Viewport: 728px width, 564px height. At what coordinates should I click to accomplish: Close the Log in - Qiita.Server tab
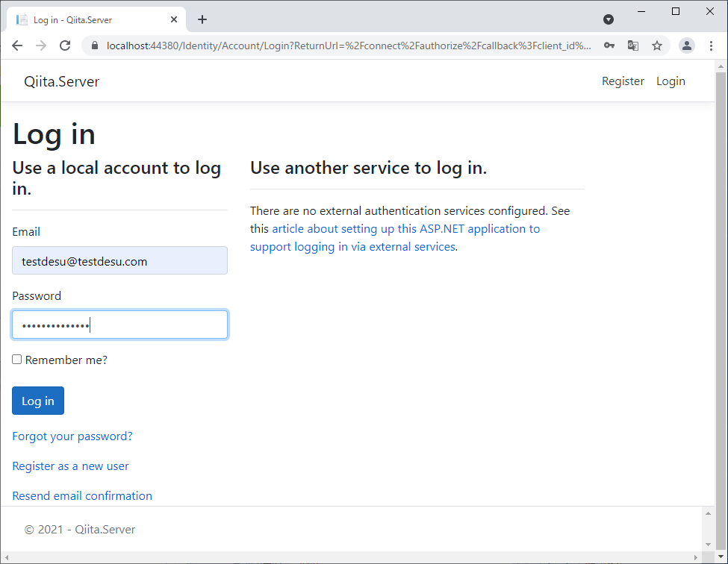174,19
